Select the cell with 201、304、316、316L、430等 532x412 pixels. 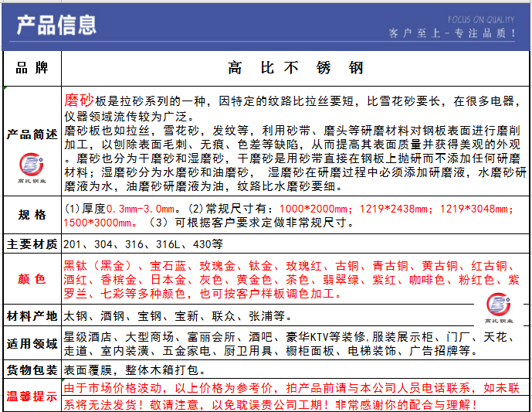(295, 243)
